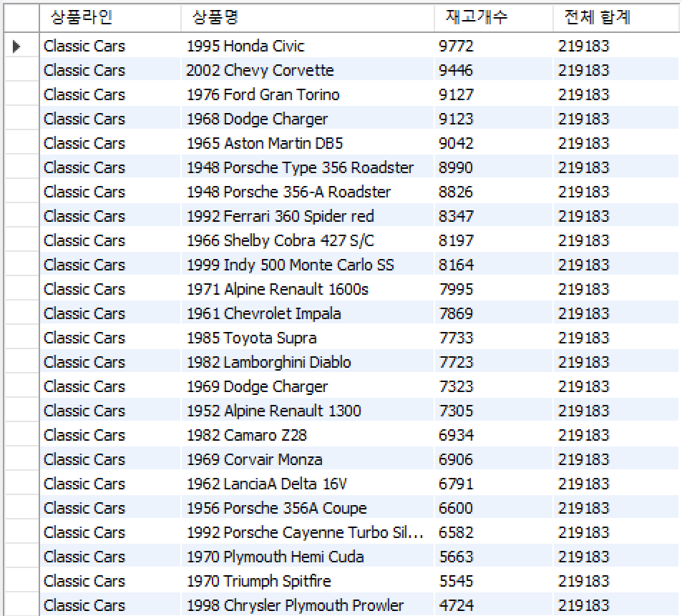Click the 1962 LanciaA Delta 16V cell

pos(307,484)
